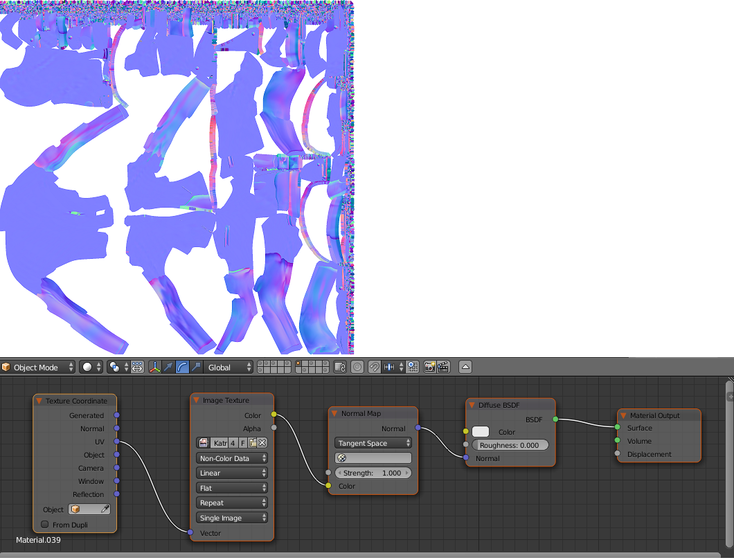734x560 pixels.
Task: Unlink image with the X button
Action: coord(262,443)
